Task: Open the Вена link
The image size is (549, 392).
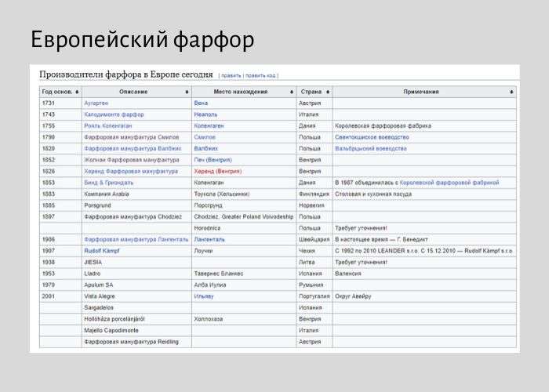Action: 201,103
